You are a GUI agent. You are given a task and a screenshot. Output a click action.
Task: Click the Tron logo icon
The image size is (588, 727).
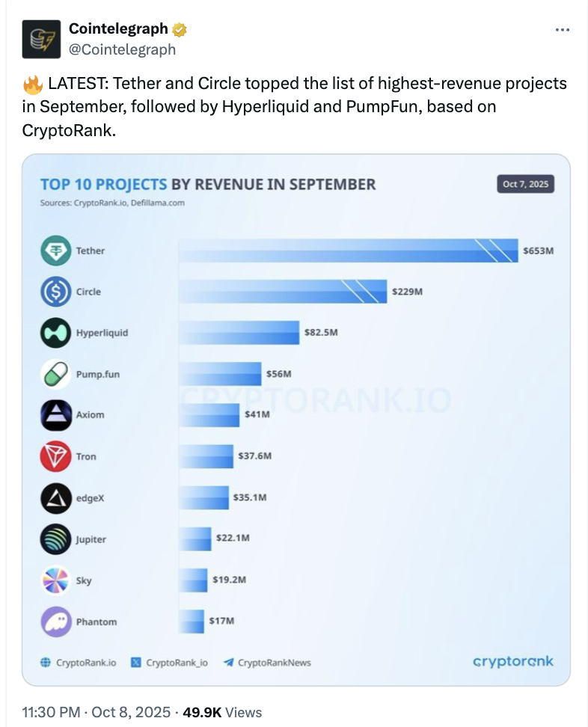[x=55, y=456]
